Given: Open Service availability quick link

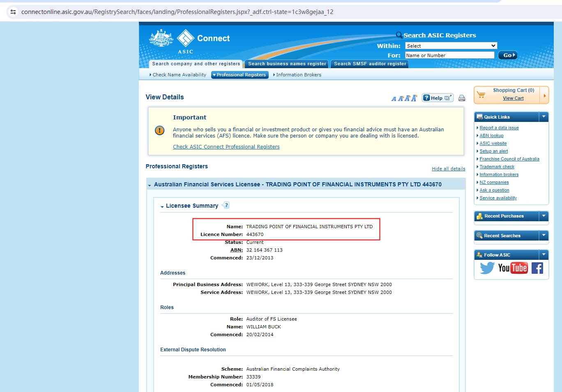Looking at the screenshot, I should coord(498,198).
